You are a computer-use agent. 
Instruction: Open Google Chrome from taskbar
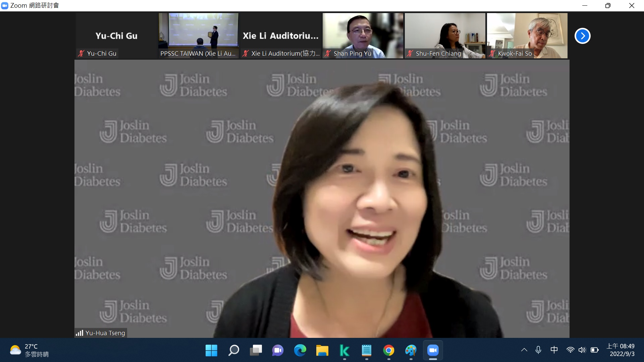pos(388,351)
